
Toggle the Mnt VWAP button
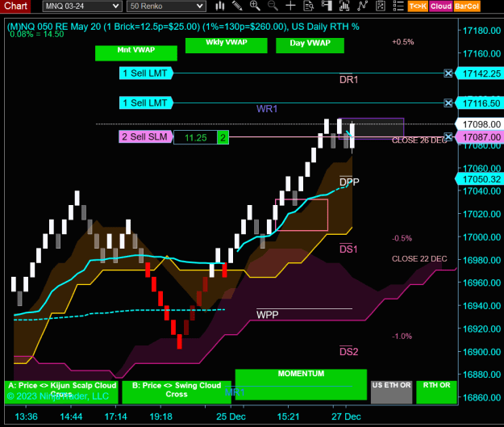(x=136, y=53)
